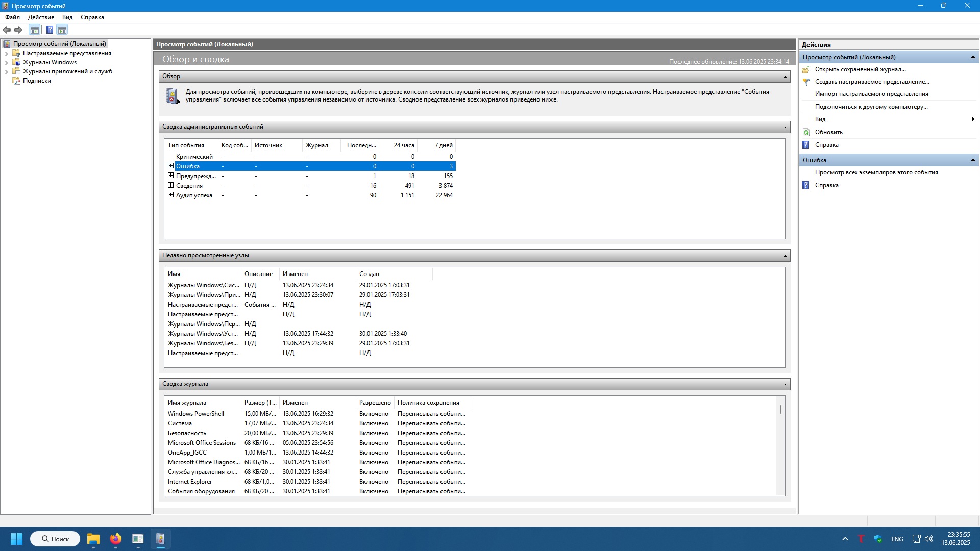Click the Refresh (Обновить) action
The height and width of the screenshot is (551, 980).
[x=828, y=132]
